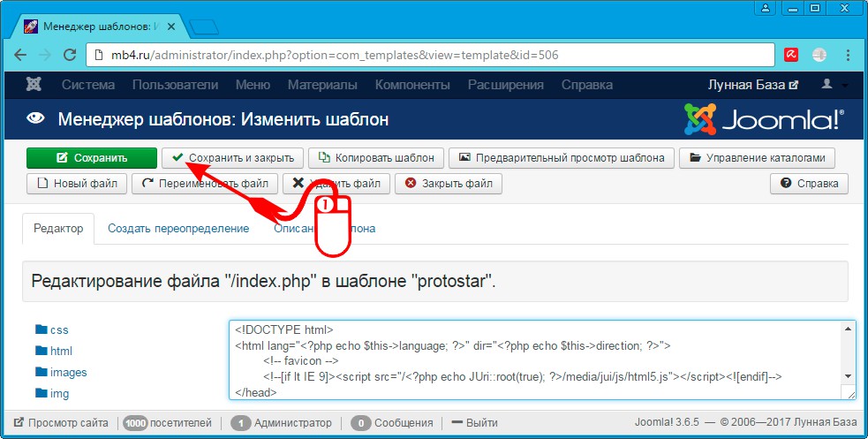Viewport: 868px width, 439px height.
Task: Reload the page
Action: click(x=70, y=55)
